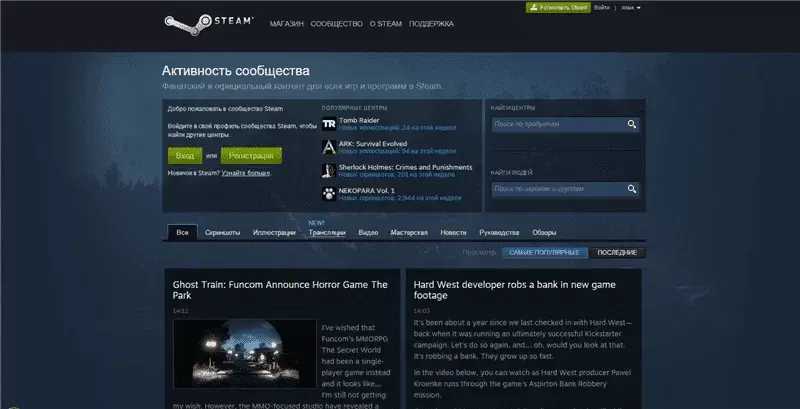Open the ПОДДЕРЖКА menu item

click(x=431, y=23)
